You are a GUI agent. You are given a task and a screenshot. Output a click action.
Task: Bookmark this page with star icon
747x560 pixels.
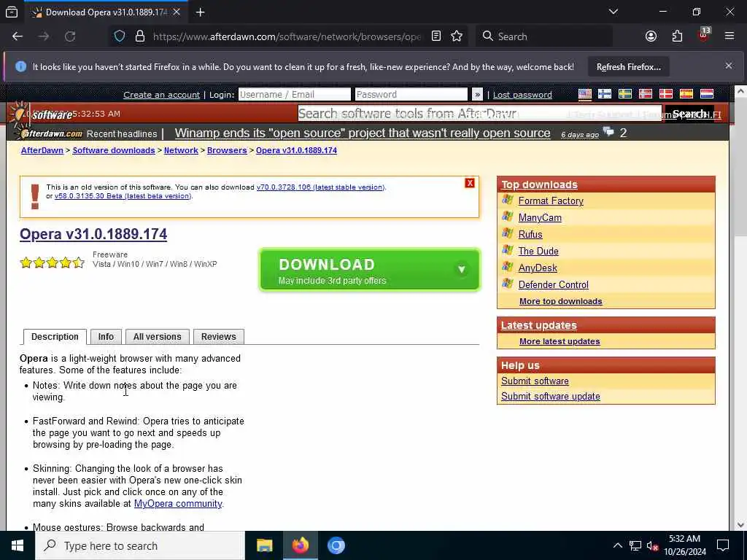[457, 36]
